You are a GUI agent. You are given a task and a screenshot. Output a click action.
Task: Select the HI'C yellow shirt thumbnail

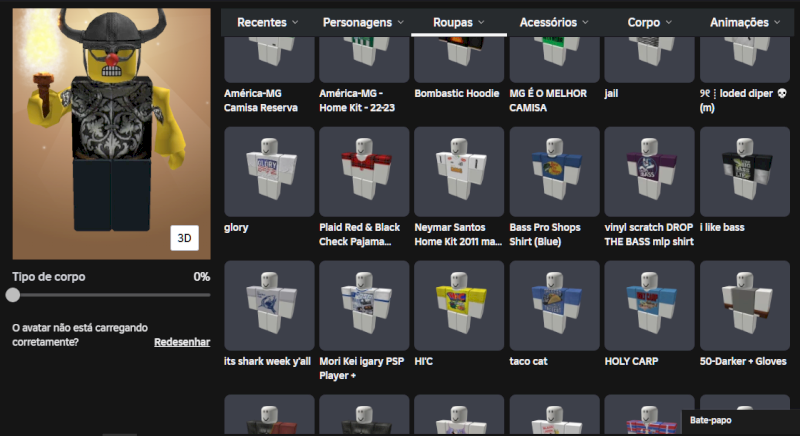click(x=459, y=305)
